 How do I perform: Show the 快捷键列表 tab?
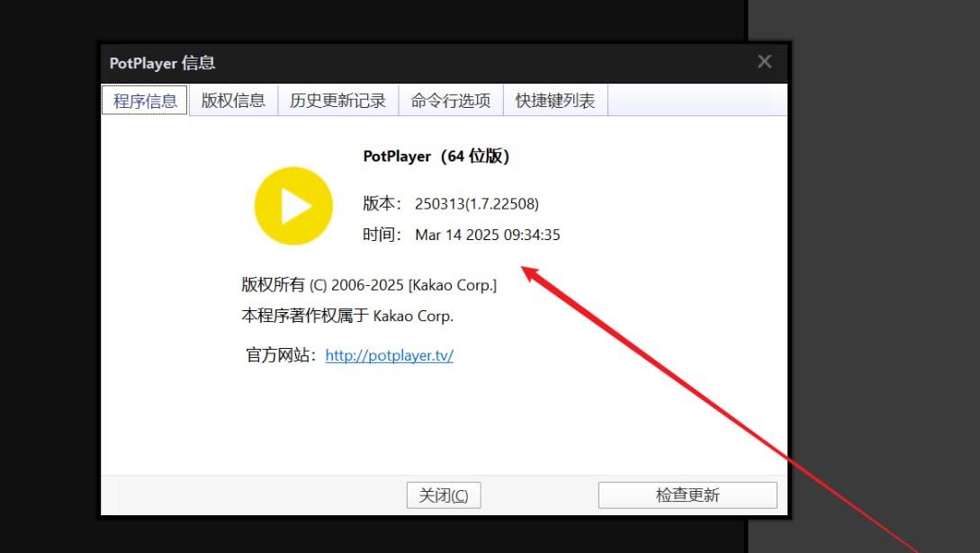(555, 101)
